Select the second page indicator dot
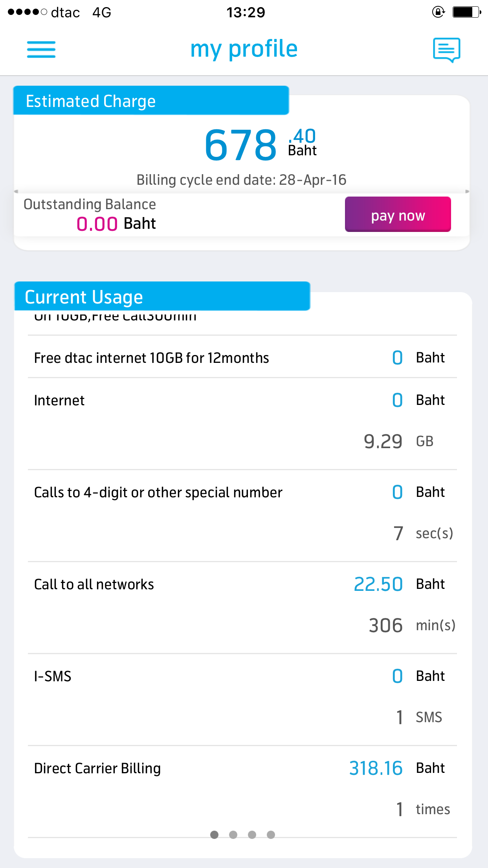The width and height of the screenshot is (488, 868). click(x=233, y=835)
